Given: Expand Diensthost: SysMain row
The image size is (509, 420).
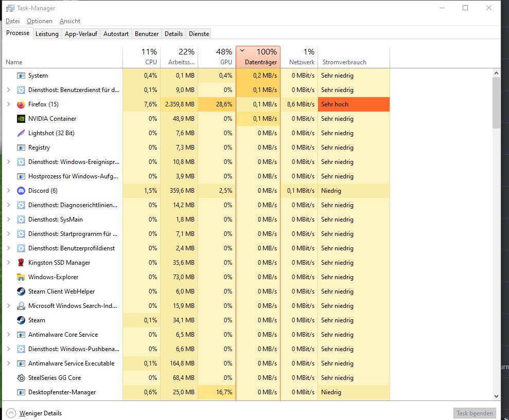Looking at the screenshot, I should click(9, 220).
